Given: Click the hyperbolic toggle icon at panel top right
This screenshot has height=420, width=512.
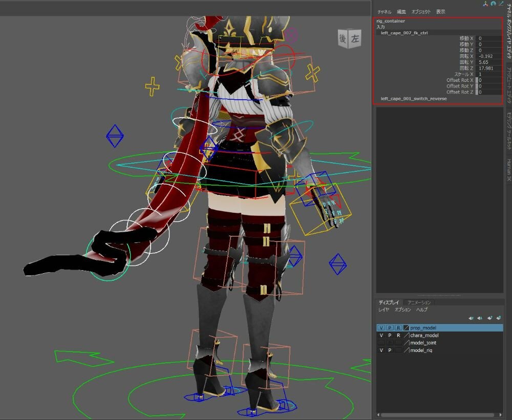Looking at the screenshot, I should click(501, 3).
